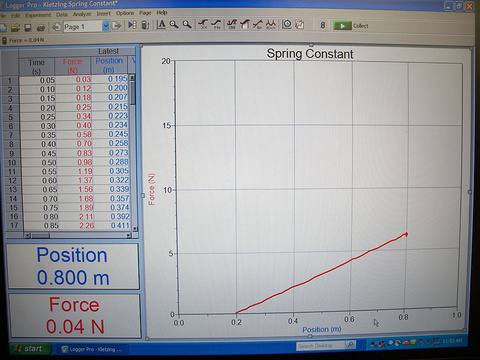Screen dimensions: 480x360
Task: Open the Insert menu
Action: click(103, 14)
